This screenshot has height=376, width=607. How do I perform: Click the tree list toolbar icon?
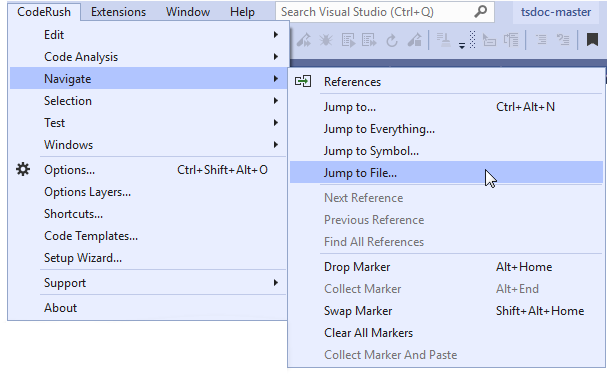[511, 40]
